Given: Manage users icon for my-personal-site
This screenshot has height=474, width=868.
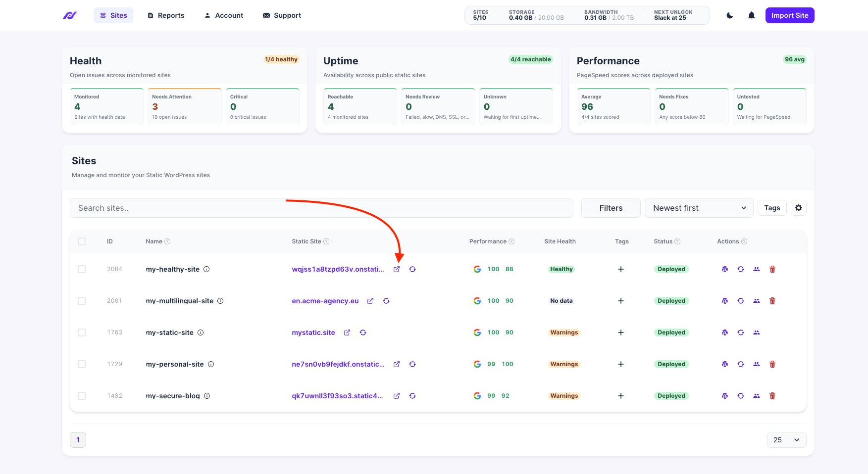Looking at the screenshot, I should pos(757,364).
